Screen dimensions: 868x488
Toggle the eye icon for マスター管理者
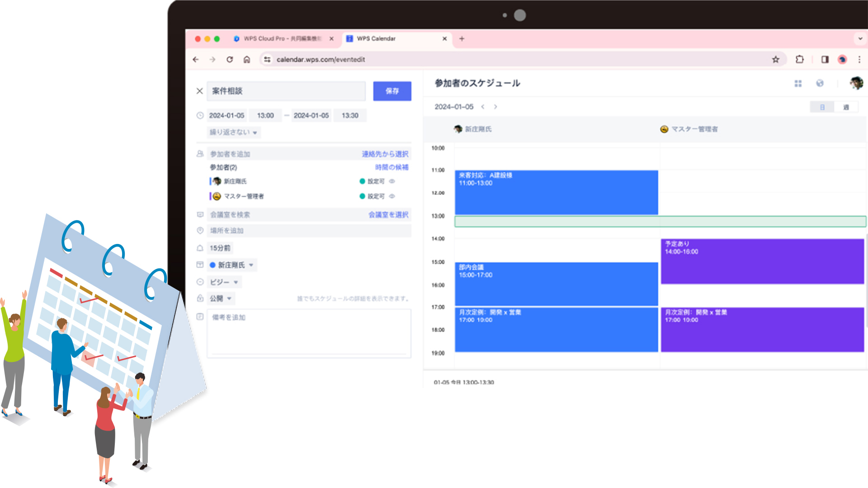click(392, 196)
